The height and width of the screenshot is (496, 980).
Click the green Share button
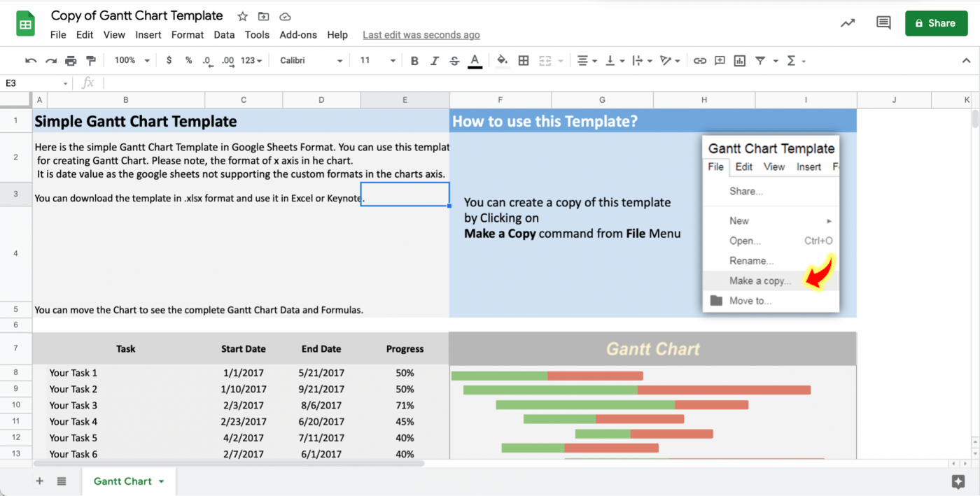(935, 23)
